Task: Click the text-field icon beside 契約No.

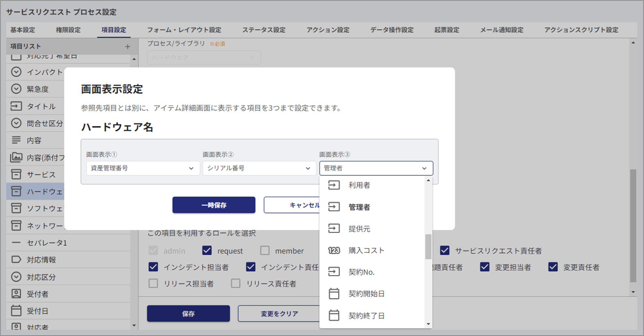Action: coord(334,272)
